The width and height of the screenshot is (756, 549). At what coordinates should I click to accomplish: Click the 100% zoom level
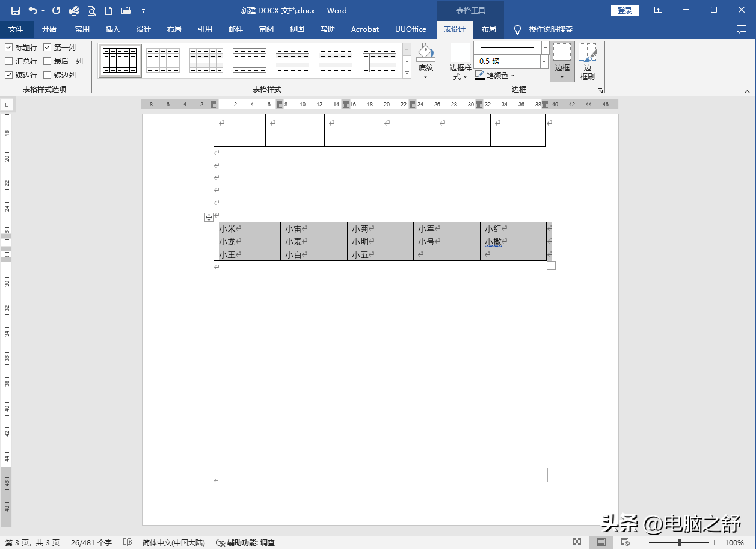(734, 542)
